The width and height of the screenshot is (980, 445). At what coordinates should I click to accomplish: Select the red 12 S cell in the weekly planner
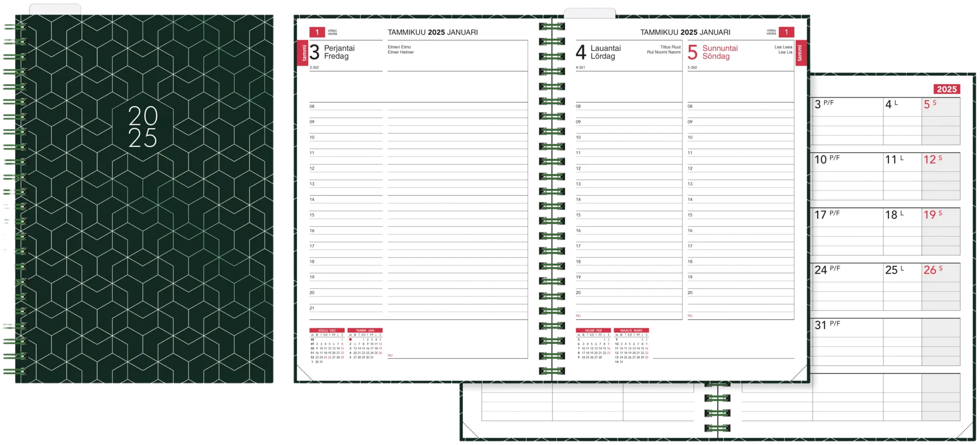coord(941,176)
